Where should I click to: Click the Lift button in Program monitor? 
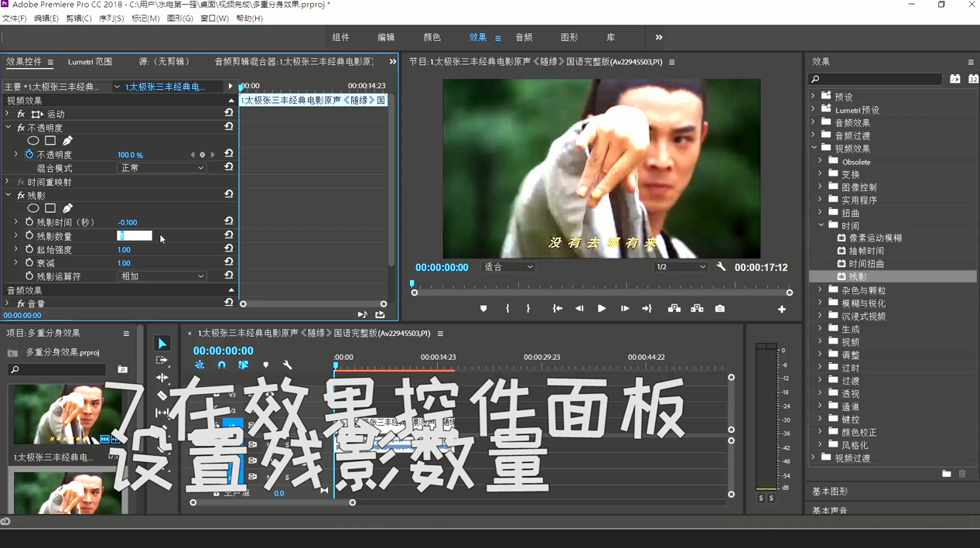(674, 308)
